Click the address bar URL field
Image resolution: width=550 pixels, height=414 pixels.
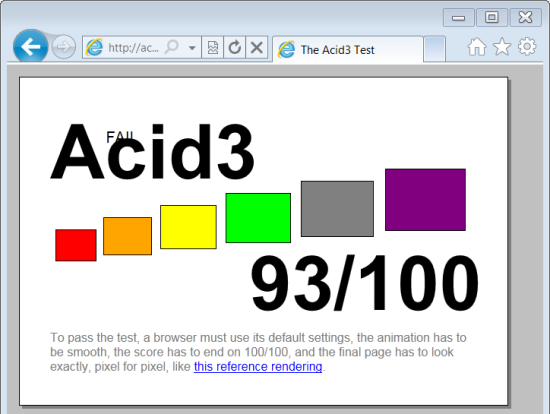133,47
